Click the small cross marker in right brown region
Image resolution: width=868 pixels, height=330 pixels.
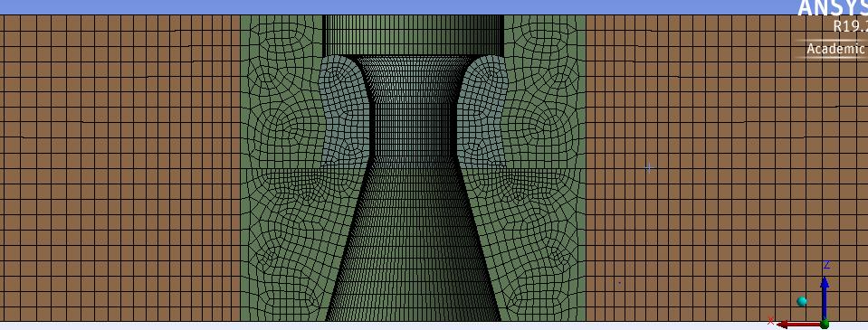pos(649,167)
